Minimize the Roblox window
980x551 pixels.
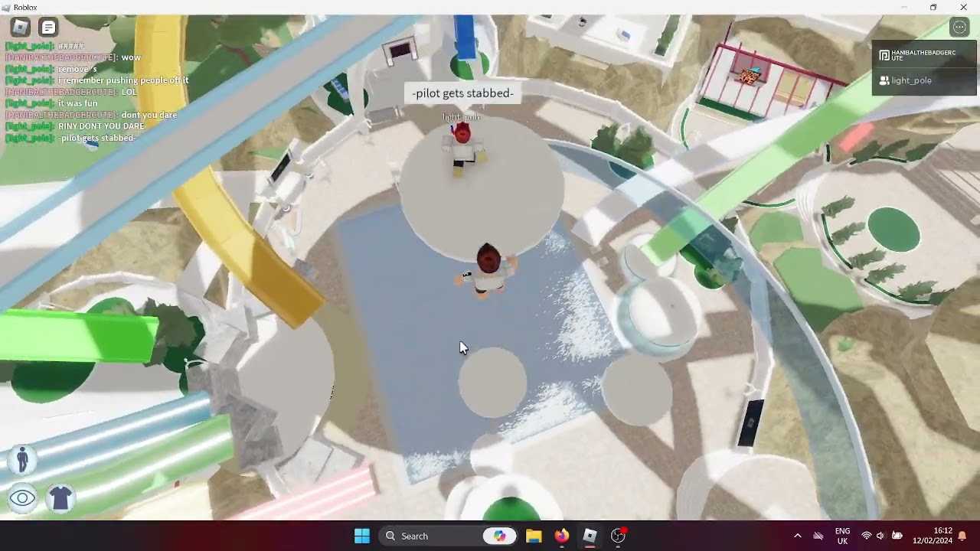point(903,7)
